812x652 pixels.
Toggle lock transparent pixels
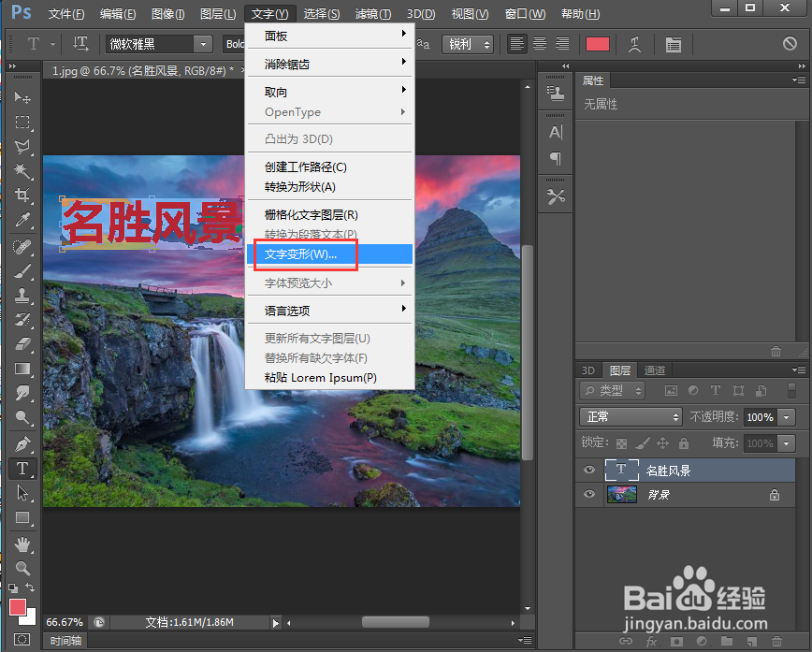click(621, 443)
